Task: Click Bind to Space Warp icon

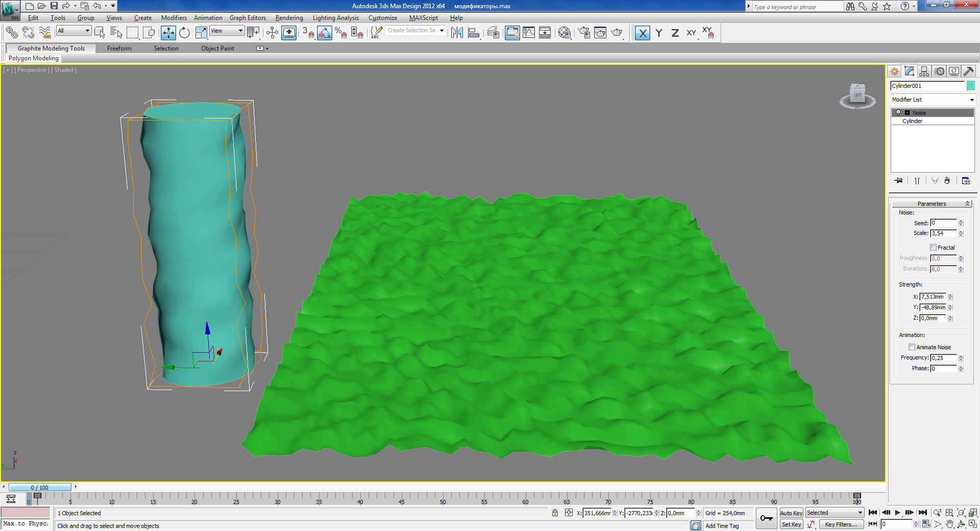Action: click(45, 33)
